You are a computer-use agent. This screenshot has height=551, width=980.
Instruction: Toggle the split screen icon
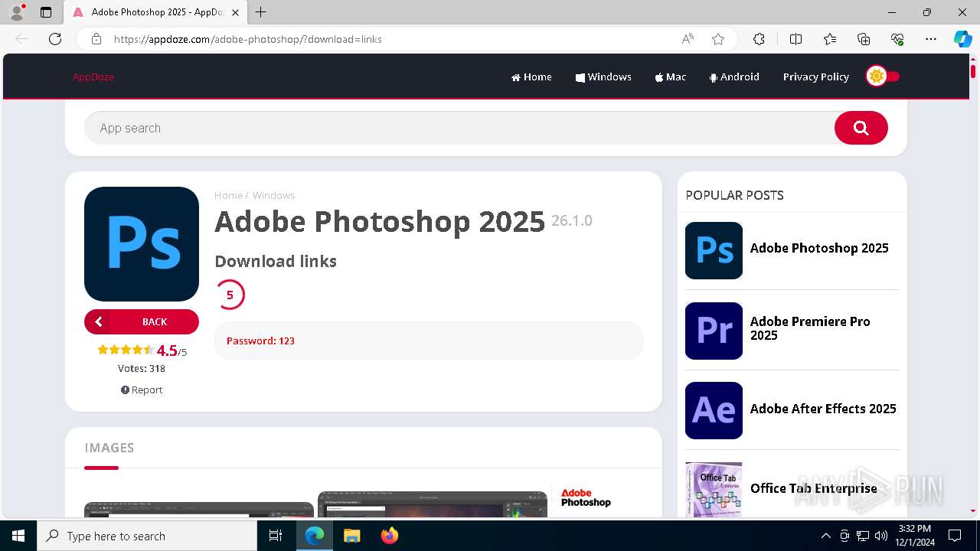(795, 39)
